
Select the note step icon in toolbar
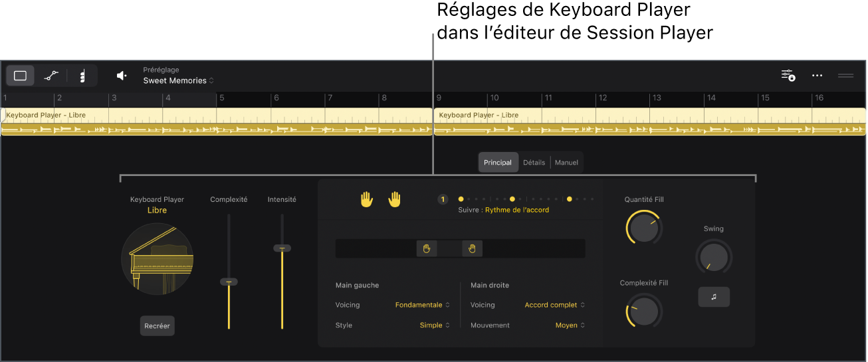point(82,76)
